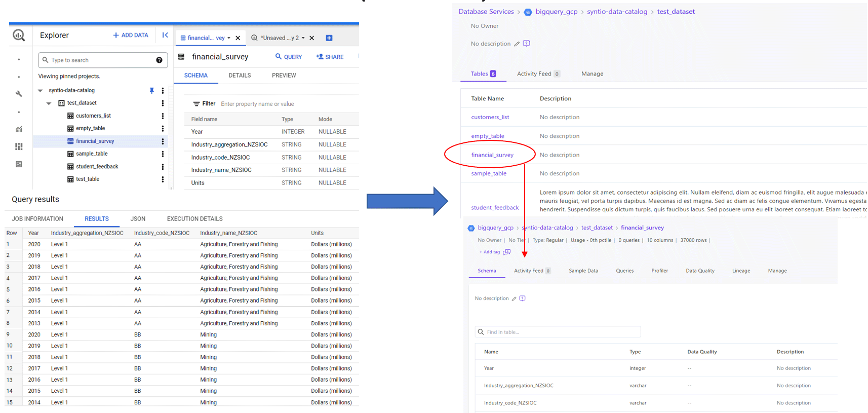Click Find in table search box
The width and height of the screenshot is (868, 413).
click(x=558, y=332)
